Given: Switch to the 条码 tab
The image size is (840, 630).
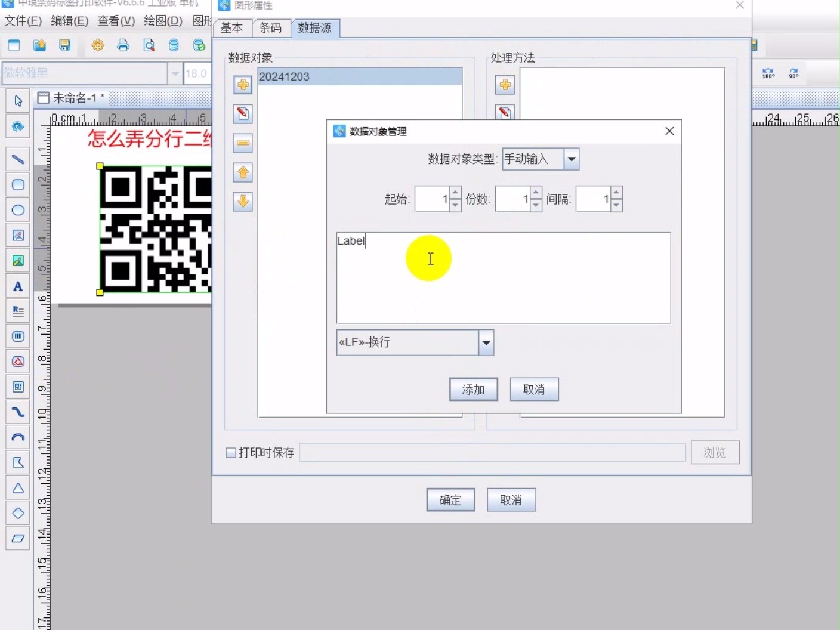Looking at the screenshot, I should click(x=271, y=28).
